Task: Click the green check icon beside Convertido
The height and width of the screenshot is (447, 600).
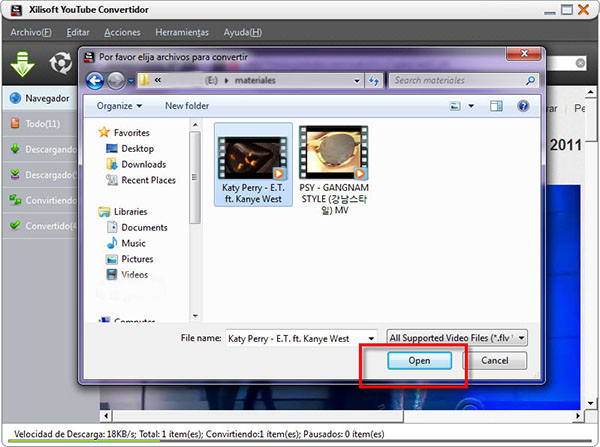Action: 15,225
